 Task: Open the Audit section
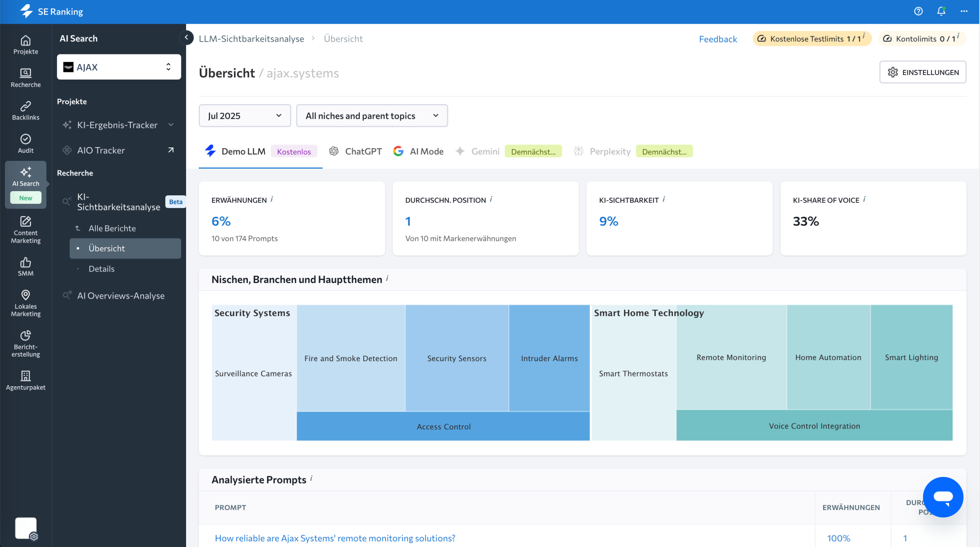(26, 144)
